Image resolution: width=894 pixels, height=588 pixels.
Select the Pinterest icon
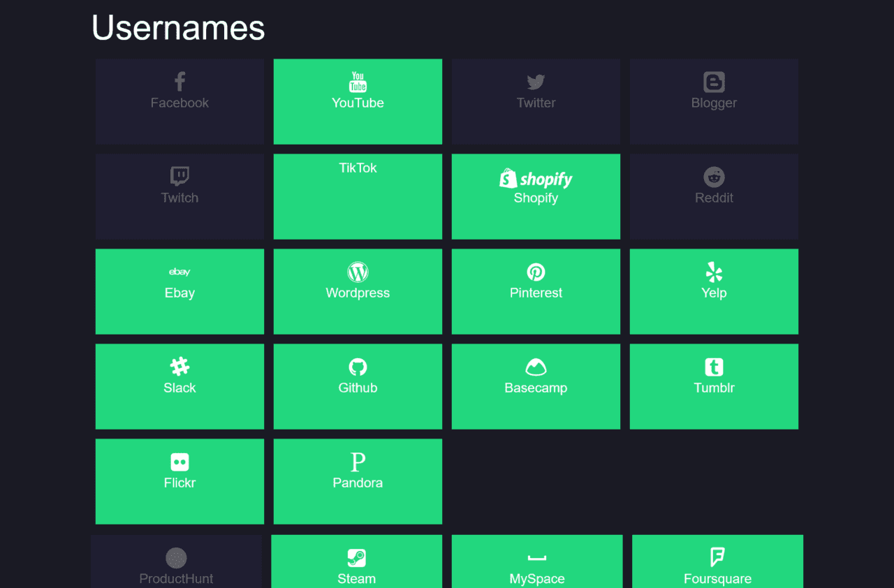pyautogui.click(x=536, y=272)
